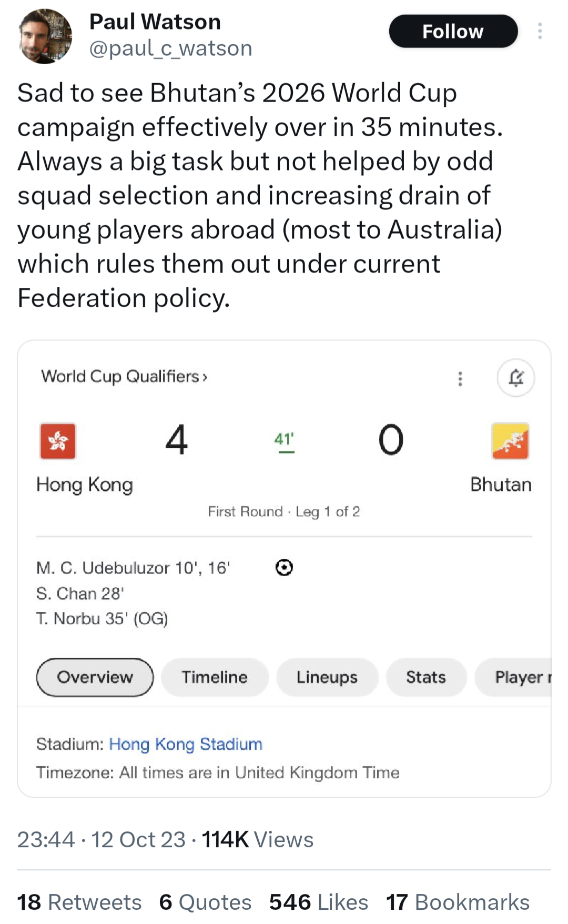Click the Bhutan flag icon
Image resolution: width=568 pixels, height=924 pixels.
510,441
